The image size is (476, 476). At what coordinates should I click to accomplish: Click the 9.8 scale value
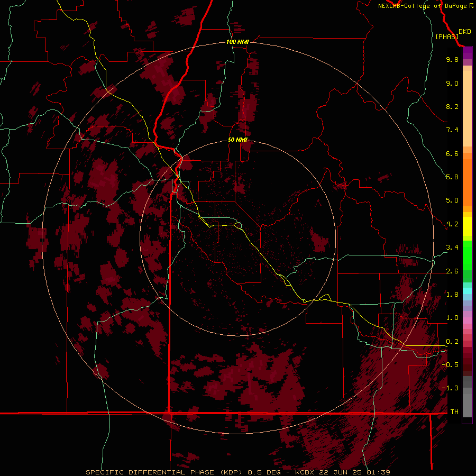[452, 59]
